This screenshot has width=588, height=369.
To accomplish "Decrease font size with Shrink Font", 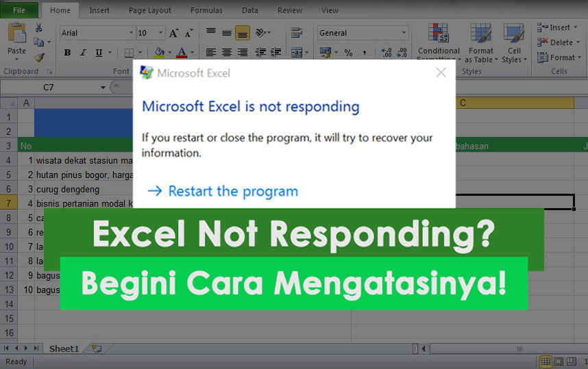I will point(188,33).
